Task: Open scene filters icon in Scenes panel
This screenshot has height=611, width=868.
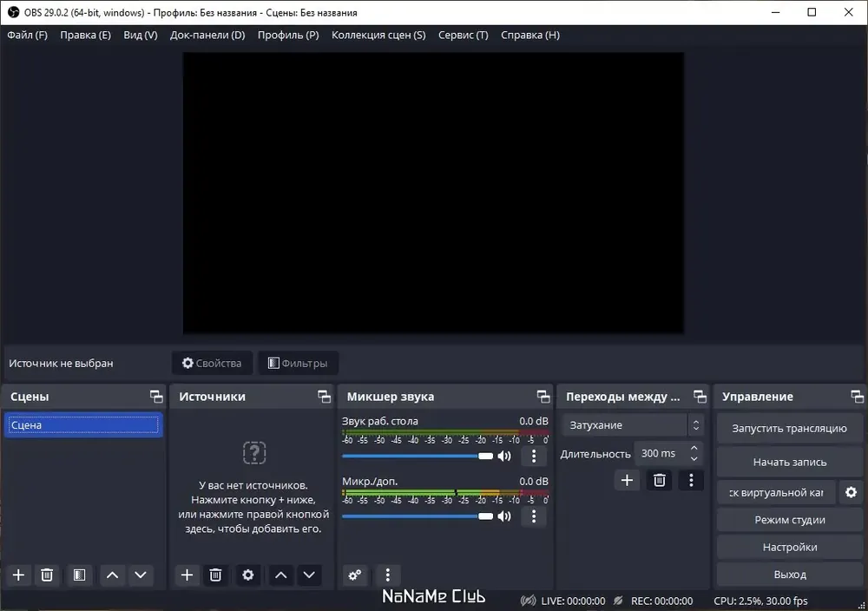Action: (x=79, y=575)
